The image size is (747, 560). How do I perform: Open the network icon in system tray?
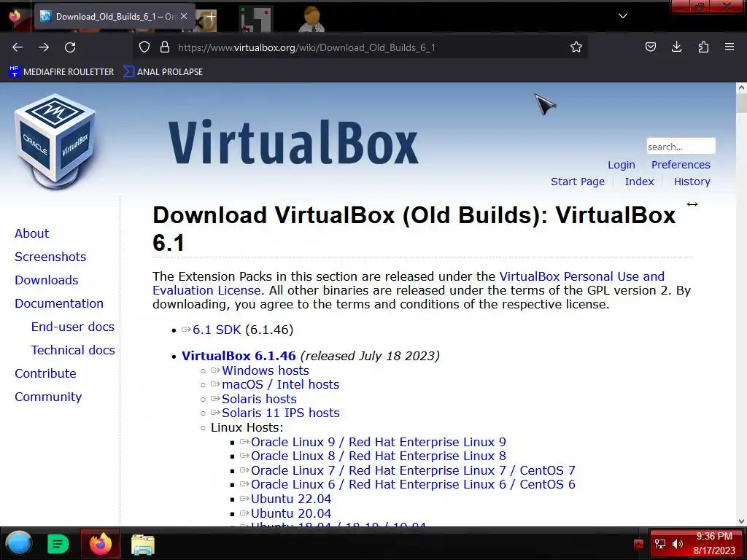(659, 544)
